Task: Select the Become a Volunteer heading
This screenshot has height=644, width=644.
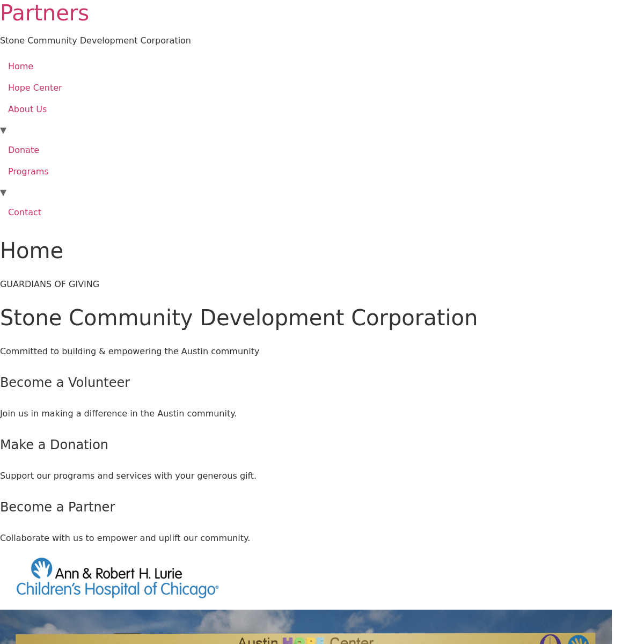Action: 65,383
